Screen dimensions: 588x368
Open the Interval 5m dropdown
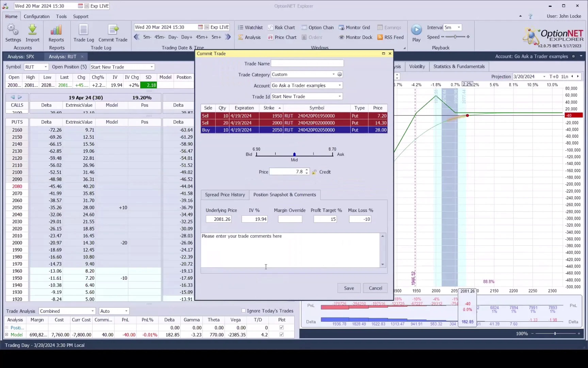pos(459,28)
